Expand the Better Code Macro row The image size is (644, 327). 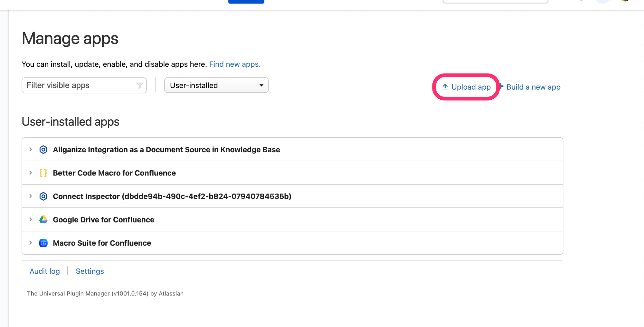(x=31, y=173)
